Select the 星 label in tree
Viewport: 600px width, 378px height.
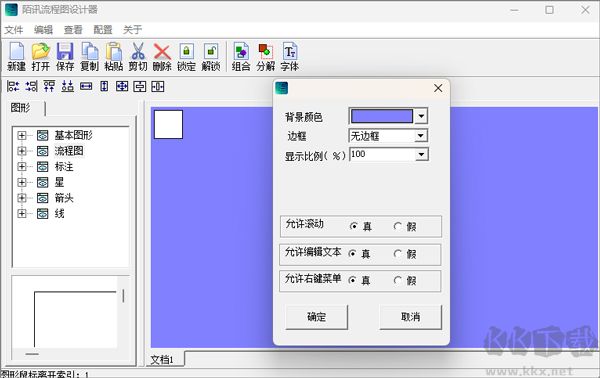tap(59, 182)
